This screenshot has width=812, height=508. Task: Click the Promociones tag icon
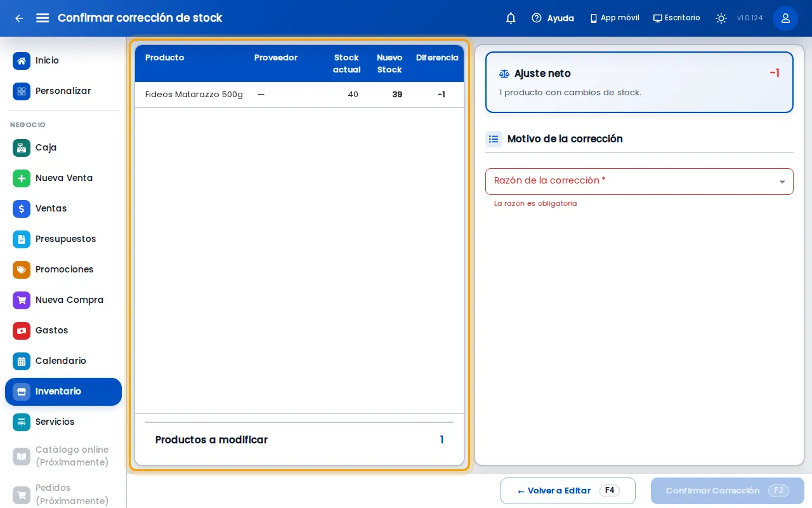[x=22, y=270]
